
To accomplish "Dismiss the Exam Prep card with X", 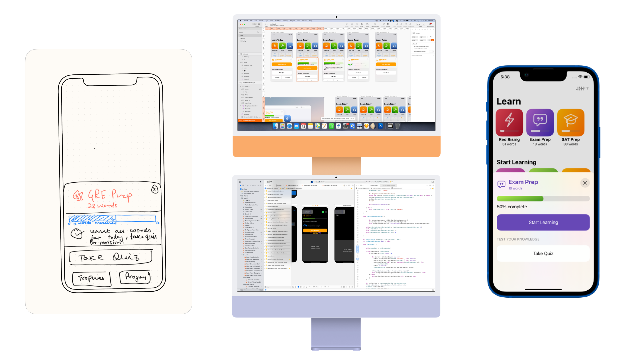I will [585, 183].
